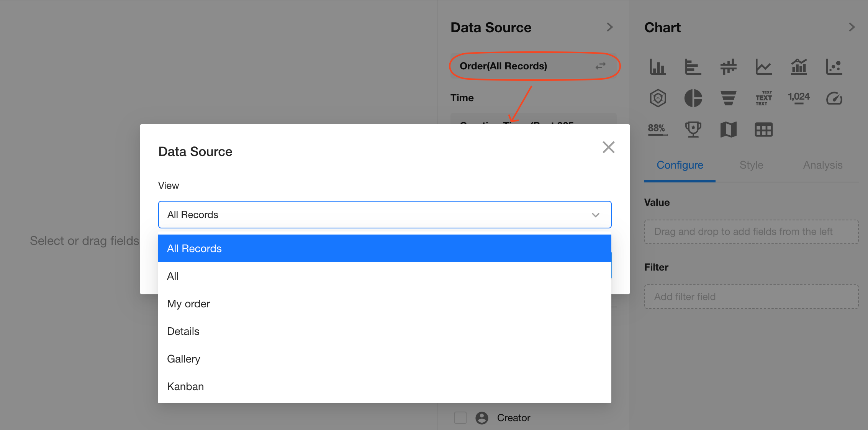Choose the pivot table chart icon
The width and height of the screenshot is (868, 430).
click(x=763, y=130)
